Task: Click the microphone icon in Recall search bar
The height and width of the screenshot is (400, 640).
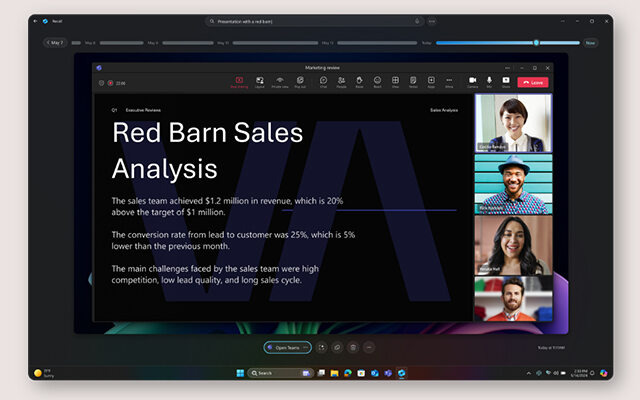Action: tap(417, 21)
